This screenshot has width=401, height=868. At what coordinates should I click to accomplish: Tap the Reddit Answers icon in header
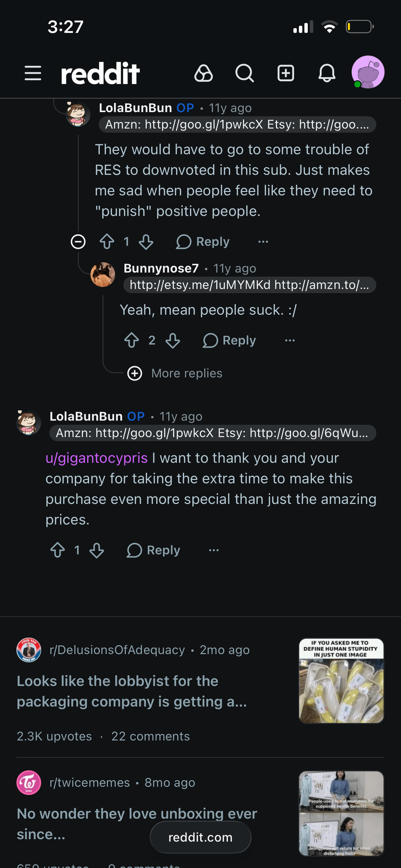(x=203, y=73)
